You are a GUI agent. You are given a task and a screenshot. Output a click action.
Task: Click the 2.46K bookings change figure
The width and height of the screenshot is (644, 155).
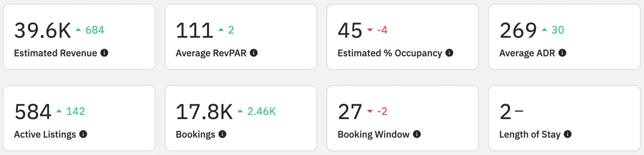[261, 111]
